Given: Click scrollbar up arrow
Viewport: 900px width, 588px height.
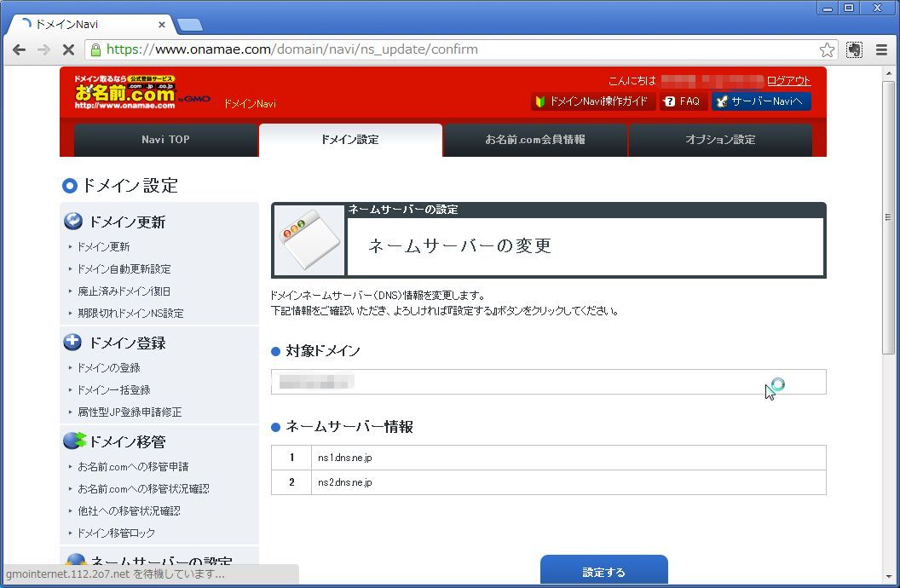Looking at the screenshot, I should [x=889, y=72].
